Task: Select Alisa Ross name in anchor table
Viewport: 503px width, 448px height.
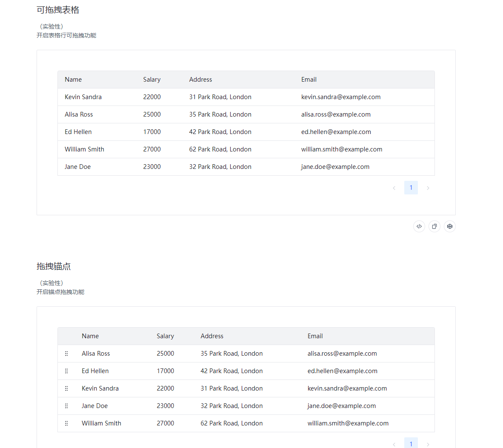Action: (96, 354)
